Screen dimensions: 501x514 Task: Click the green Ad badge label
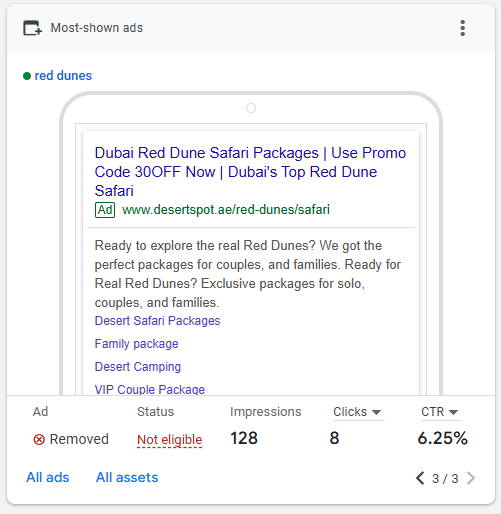(x=105, y=210)
